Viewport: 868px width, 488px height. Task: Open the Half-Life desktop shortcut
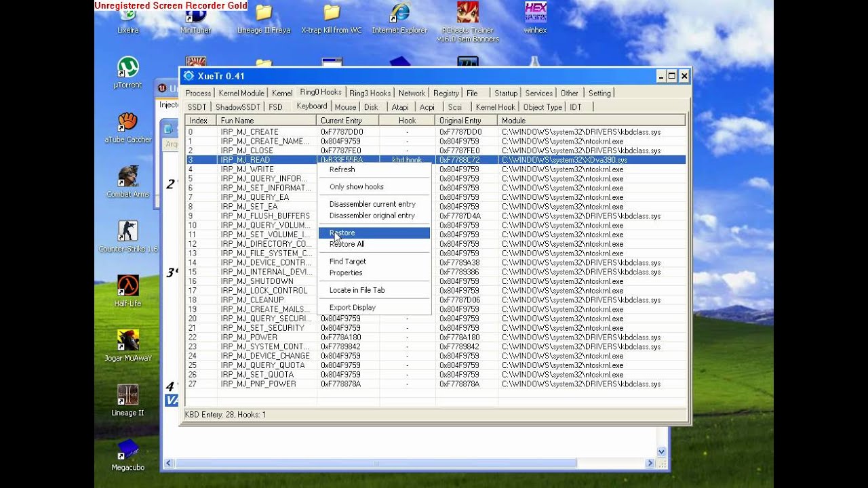pyautogui.click(x=127, y=291)
